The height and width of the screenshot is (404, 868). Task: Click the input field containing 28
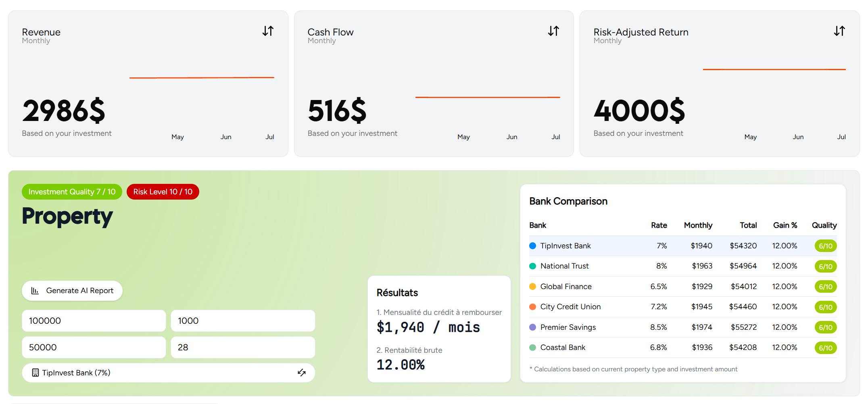point(242,348)
